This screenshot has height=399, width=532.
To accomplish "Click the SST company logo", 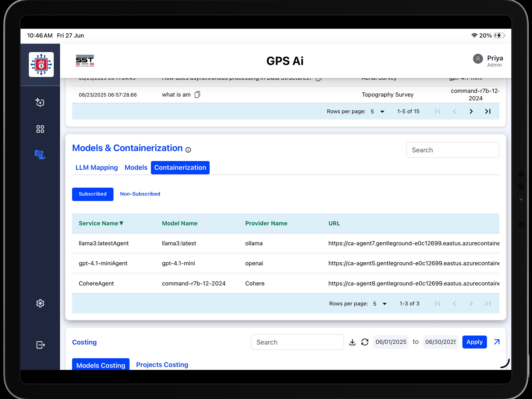I will 85,61.
